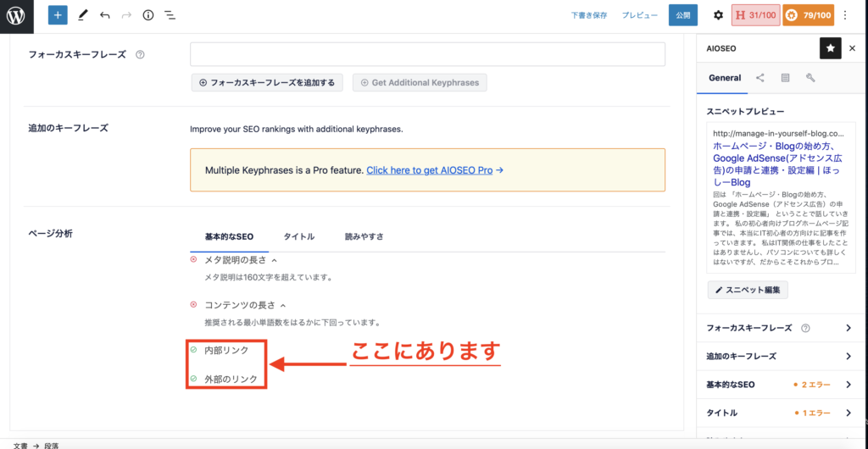Switch to the 読みやすさ analysis tab
The height and width of the screenshot is (449, 868).
coord(364,236)
